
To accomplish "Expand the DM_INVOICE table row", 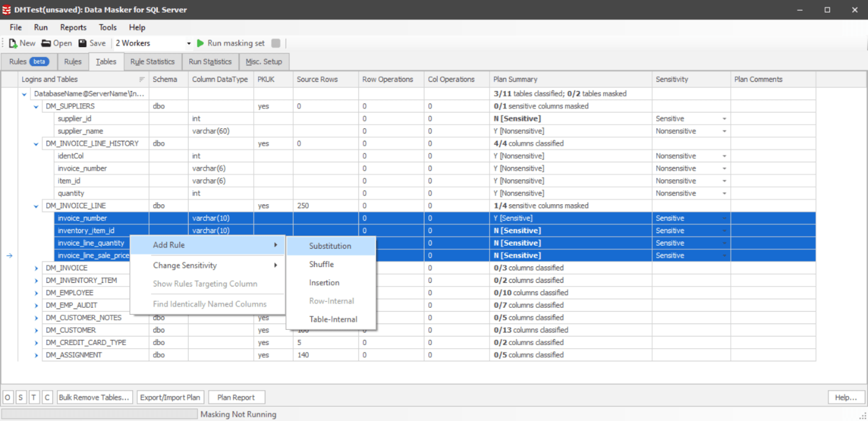I will click(x=35, y=268).
